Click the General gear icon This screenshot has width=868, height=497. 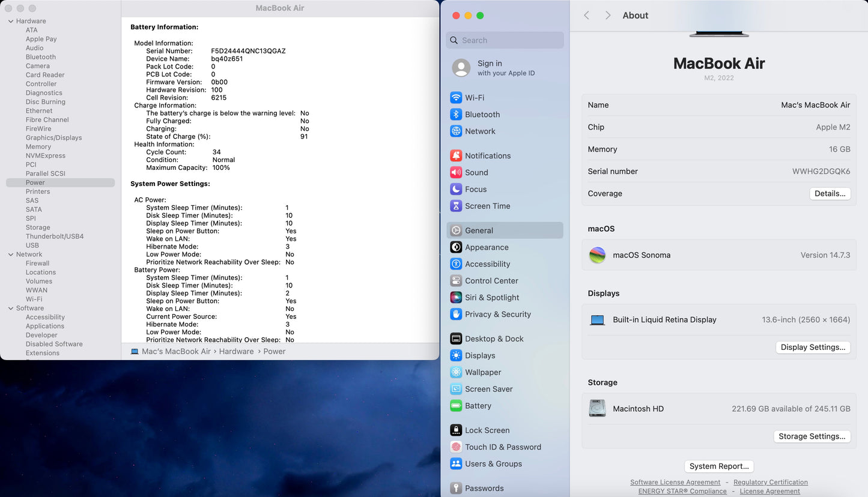456,230
